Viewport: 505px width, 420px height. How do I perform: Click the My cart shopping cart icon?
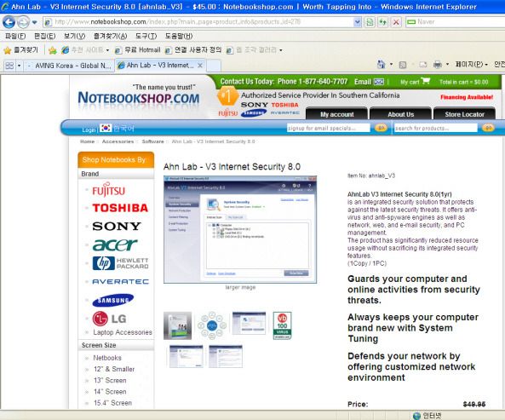(x=426, y=81)
